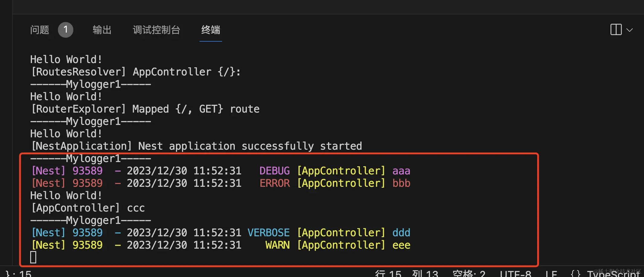Click the terminal cursor block
Screen dimensions: 644x277
point(33,257)
